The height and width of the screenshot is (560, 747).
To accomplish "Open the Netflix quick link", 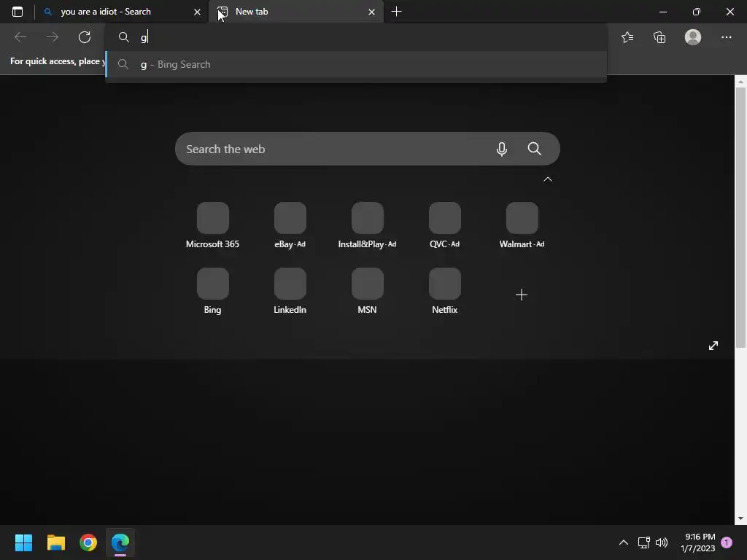I will click(x=444, y=291).
